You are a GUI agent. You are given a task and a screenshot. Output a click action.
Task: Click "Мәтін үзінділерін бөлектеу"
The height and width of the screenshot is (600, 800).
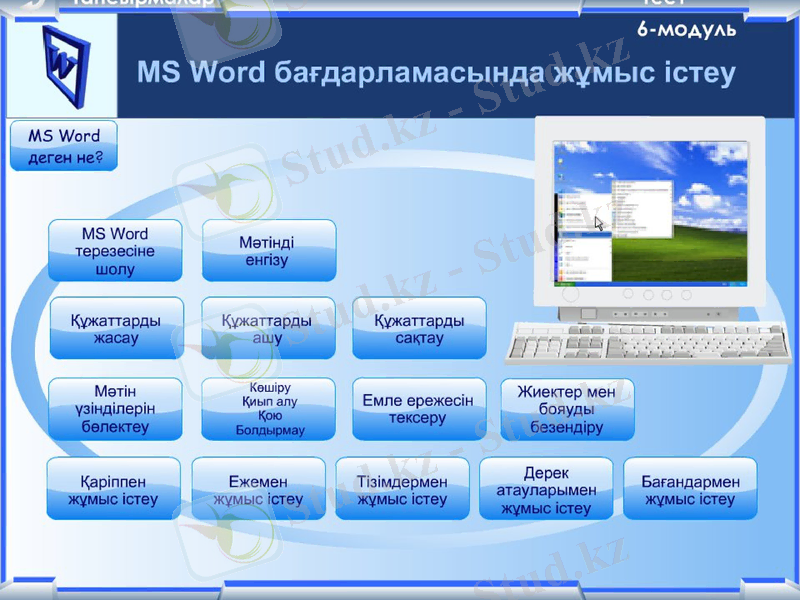[x=114, y=408]
